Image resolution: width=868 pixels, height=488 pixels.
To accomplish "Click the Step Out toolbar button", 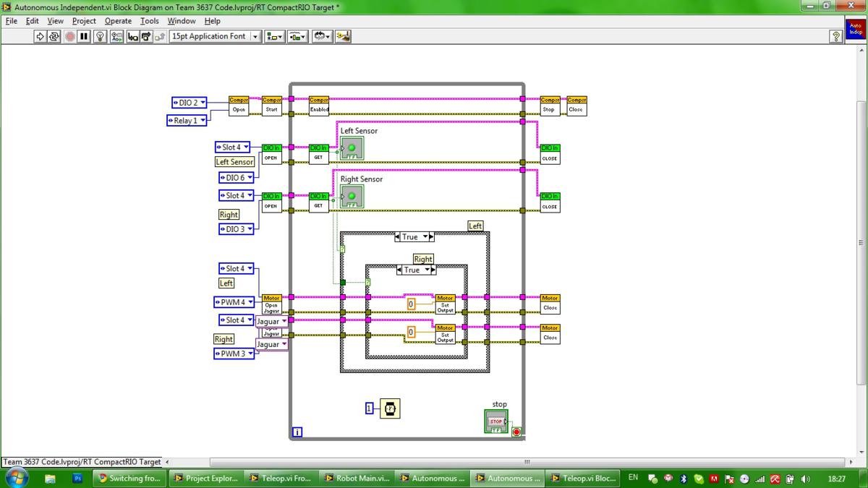I will [x=160, y=36].
